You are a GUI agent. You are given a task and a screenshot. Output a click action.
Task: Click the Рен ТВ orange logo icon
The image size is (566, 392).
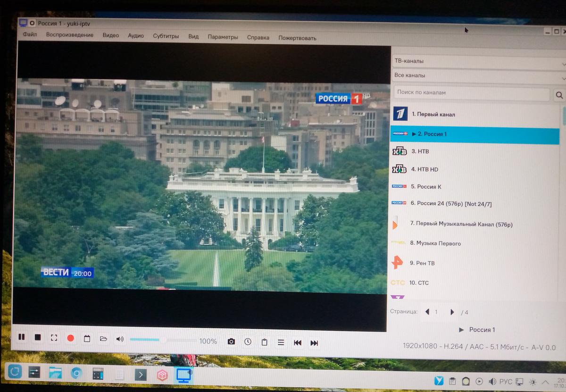tap(397, 262)
